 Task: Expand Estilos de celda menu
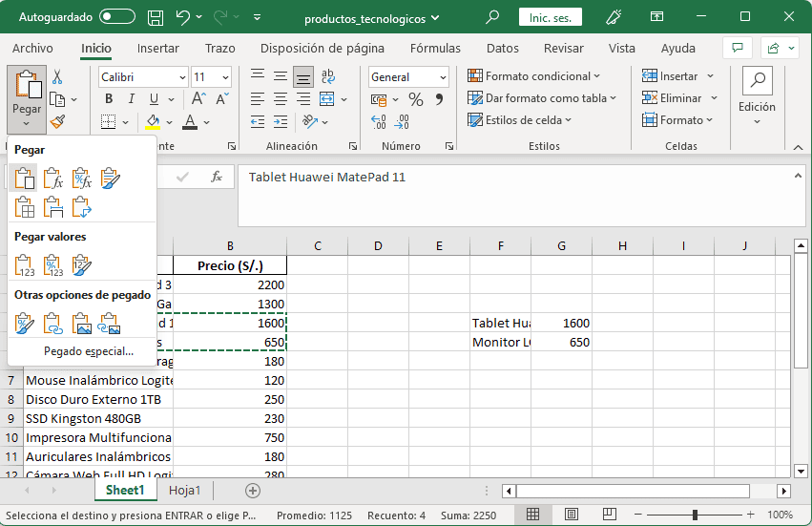(x=519, y=119)
